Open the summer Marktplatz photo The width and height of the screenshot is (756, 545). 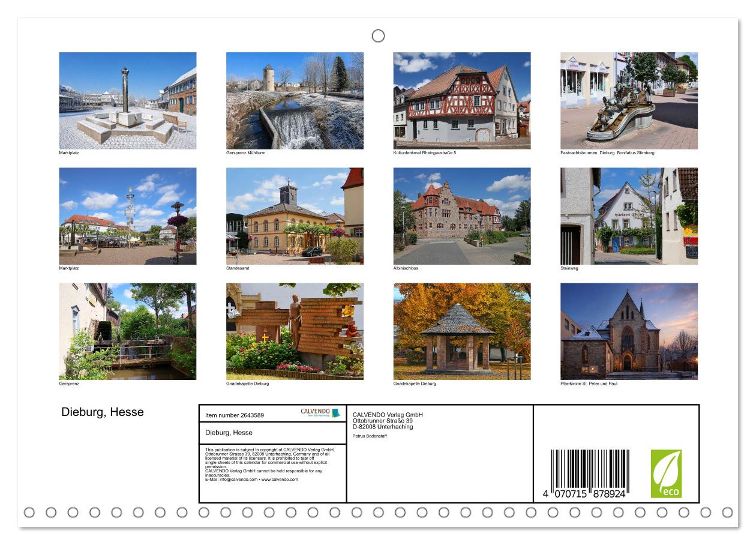coord(128,216)
